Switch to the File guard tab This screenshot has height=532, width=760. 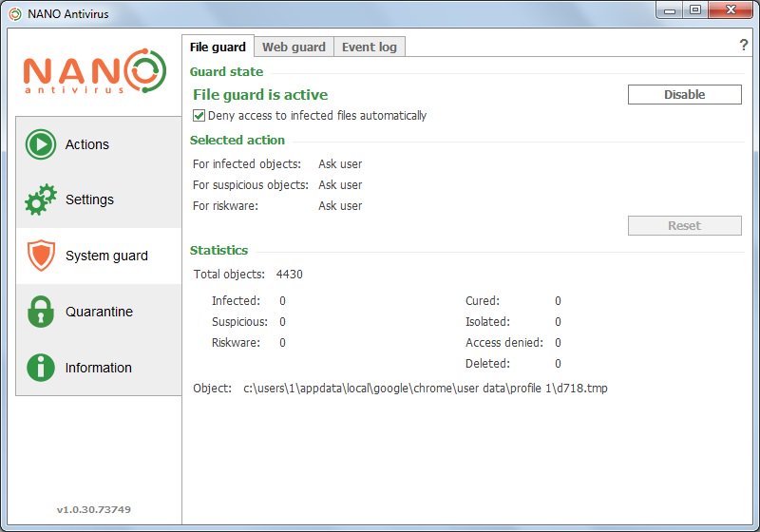[218, 47]
